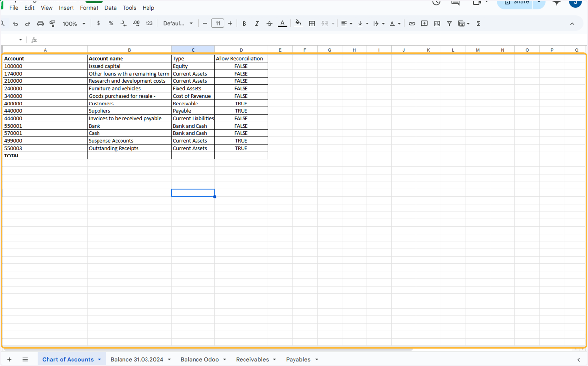Screen dimensions: 588x366
Task: Collapse side panel arrow at bottom right
Action: [578, 360]
